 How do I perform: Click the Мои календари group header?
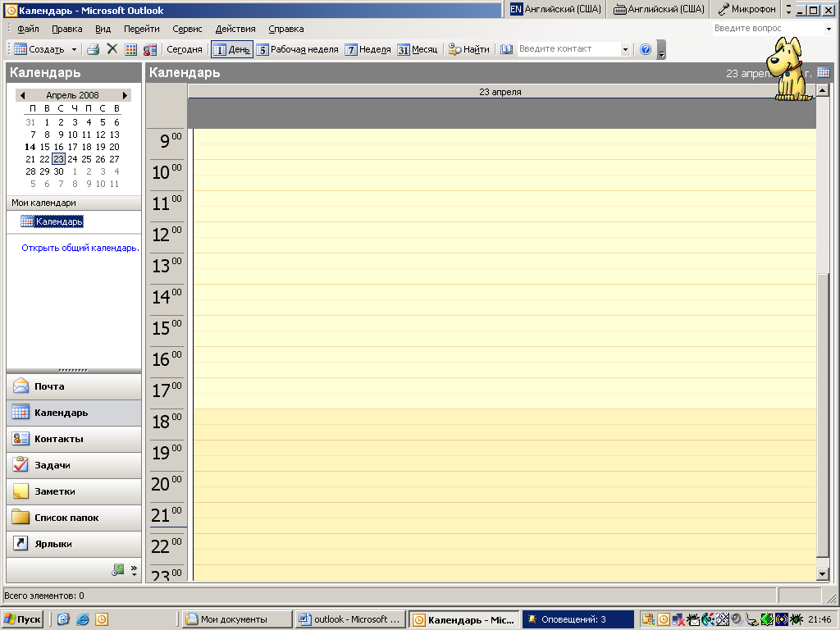tap(74, 203)
